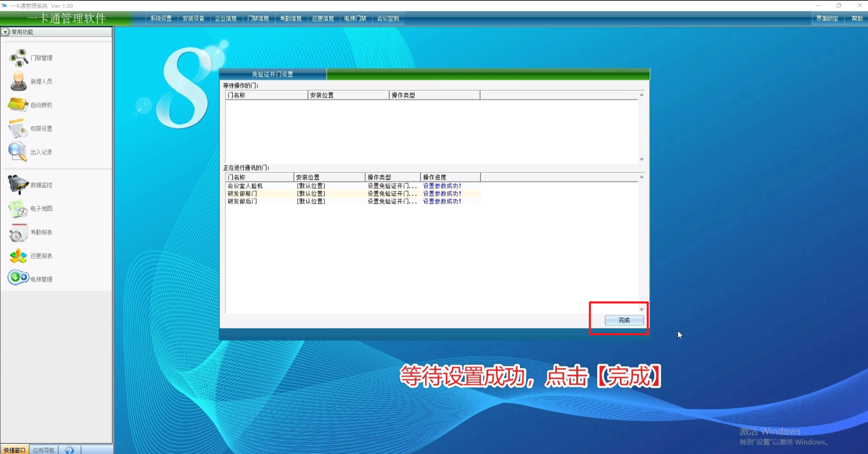Open 自动授权 card authorization icon
Screen dimensions: 868x454
[x=18, y=105]
